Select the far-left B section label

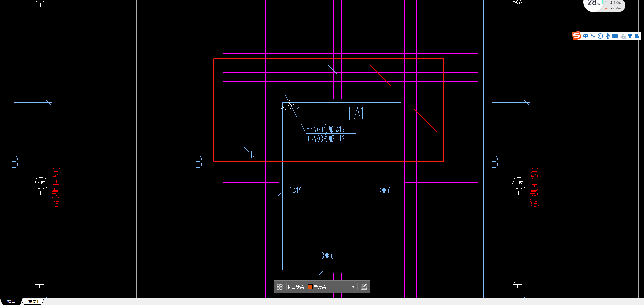[15, 162]
